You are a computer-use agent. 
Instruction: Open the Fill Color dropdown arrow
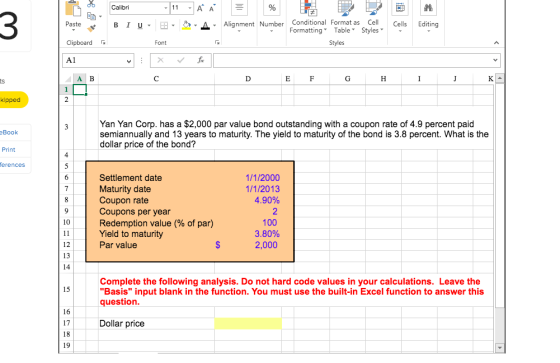click(195, 25)
